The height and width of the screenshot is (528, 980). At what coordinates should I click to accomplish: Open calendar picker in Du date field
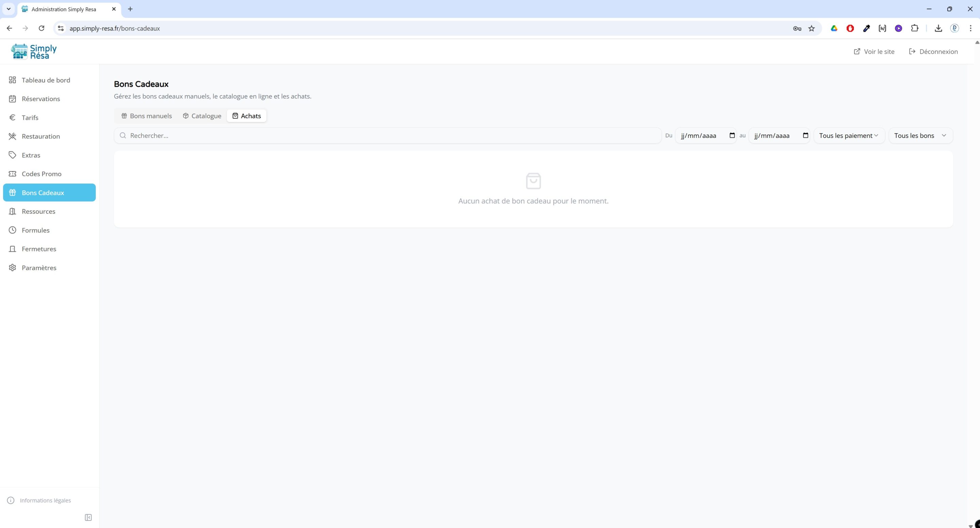732,135
